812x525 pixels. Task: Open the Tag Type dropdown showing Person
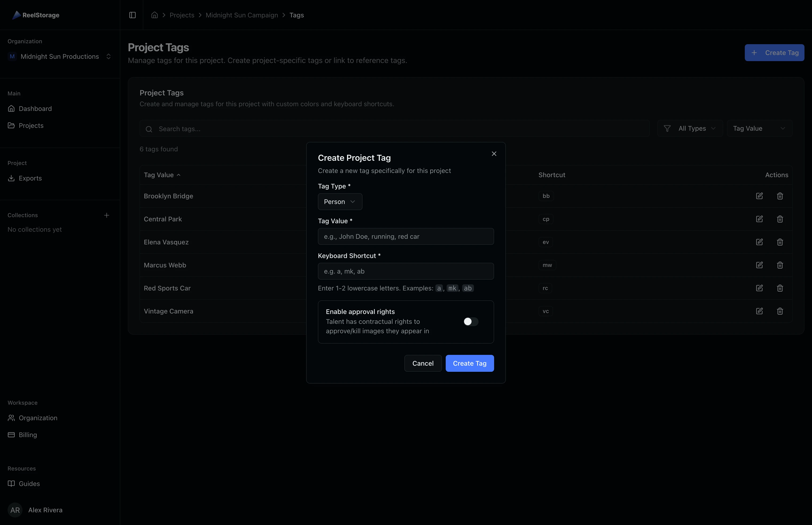coord(339,201)
